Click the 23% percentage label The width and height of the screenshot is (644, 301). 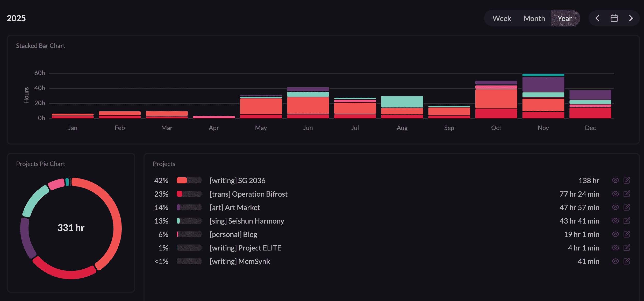[161, 194]
